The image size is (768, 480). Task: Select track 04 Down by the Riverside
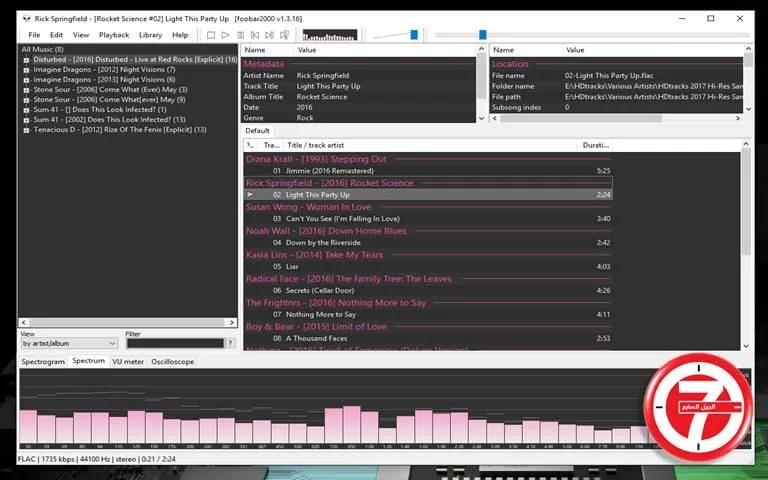[428, 243]
